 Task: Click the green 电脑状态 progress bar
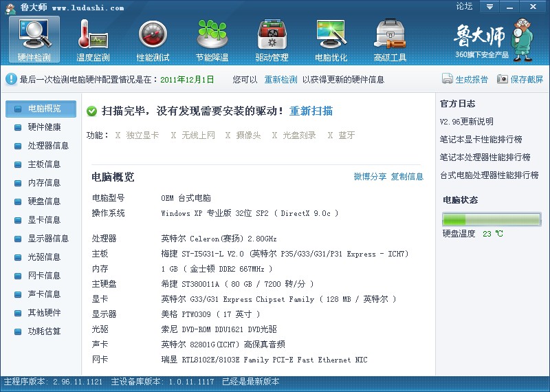(x=492, y=219)
